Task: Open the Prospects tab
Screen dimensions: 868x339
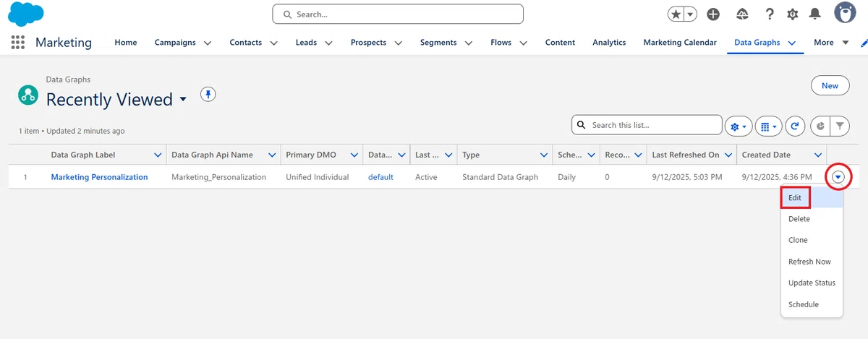Action: (x=368, y=43)
